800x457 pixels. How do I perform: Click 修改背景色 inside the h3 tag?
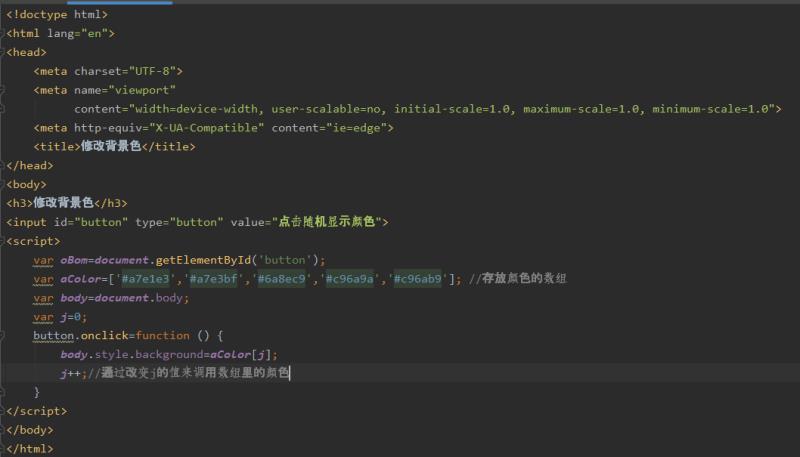point(63,203)
